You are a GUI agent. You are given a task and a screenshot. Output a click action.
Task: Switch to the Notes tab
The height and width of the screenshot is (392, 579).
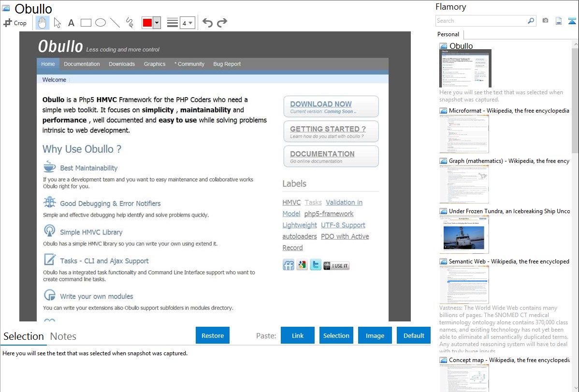[x=63, y=336]
